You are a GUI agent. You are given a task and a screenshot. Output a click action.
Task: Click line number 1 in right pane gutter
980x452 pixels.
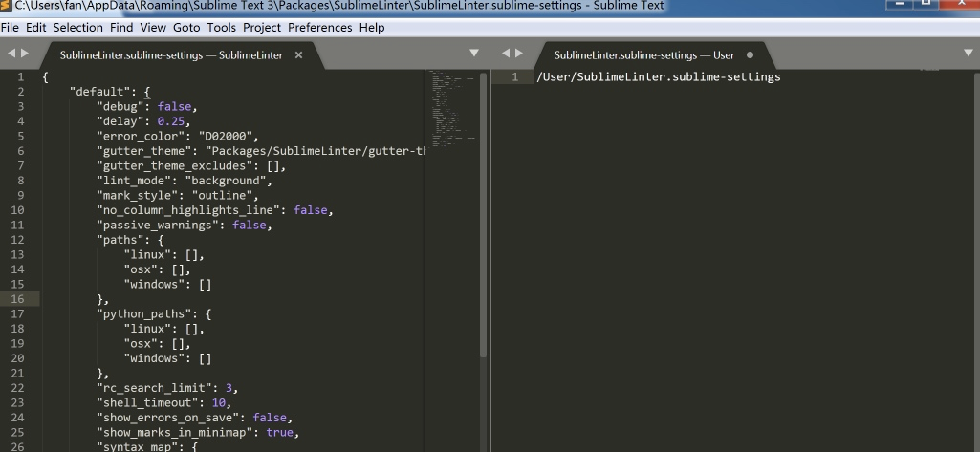pos(515,76)
